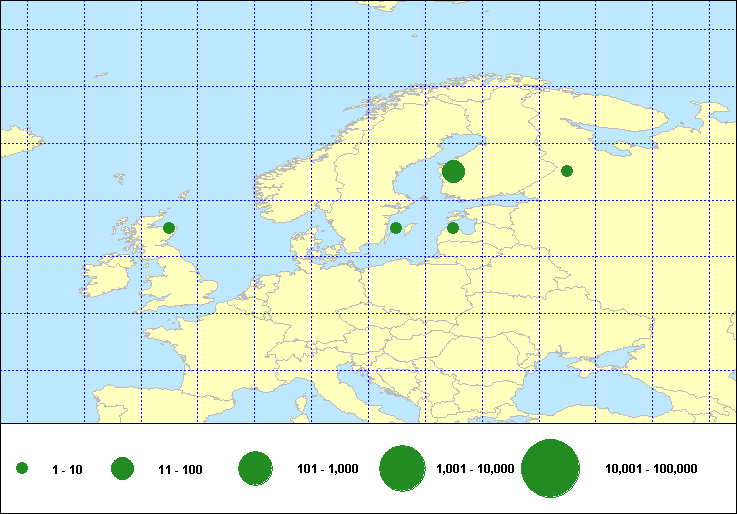Click the green marker in northern Russia
The width and height of the screenshot is (737, 514).
pyautogui.click(x=567, y=171)
